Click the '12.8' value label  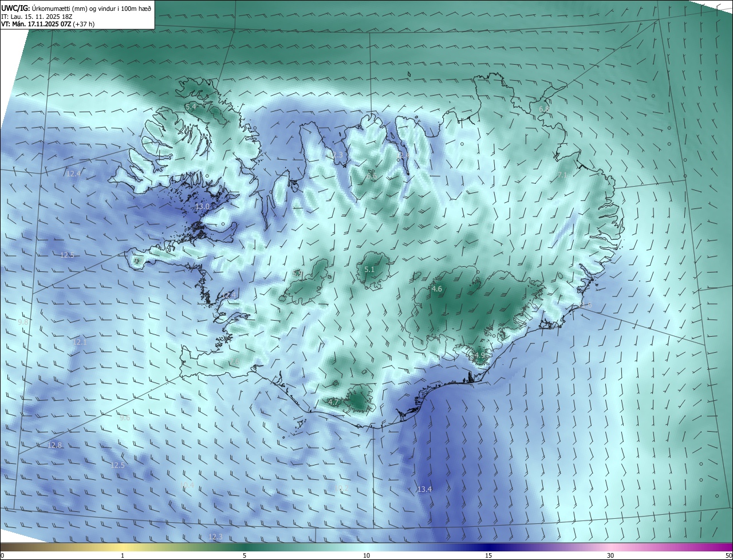(54, 445)
